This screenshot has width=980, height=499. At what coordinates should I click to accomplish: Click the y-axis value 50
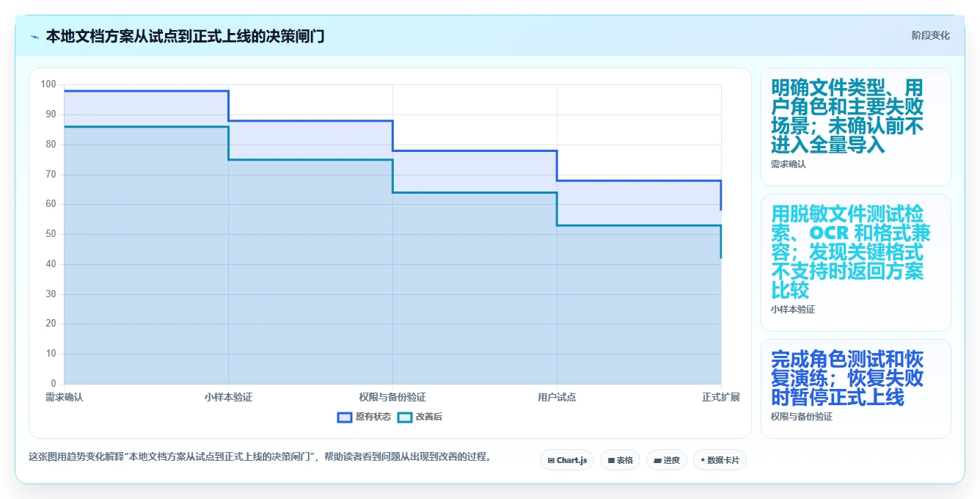[x=51, y=234]
